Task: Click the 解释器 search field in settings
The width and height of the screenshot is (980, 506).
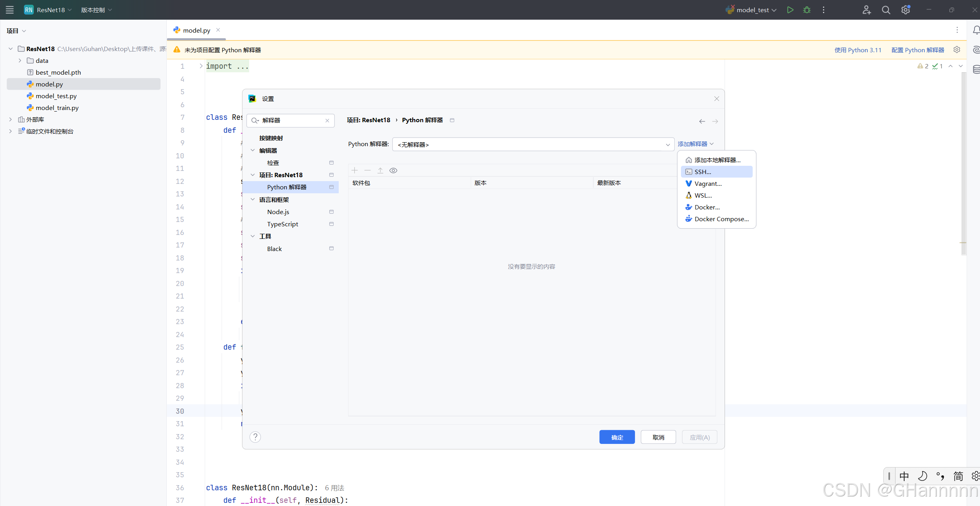Action: pyautogui.click(x=291, y=121)
